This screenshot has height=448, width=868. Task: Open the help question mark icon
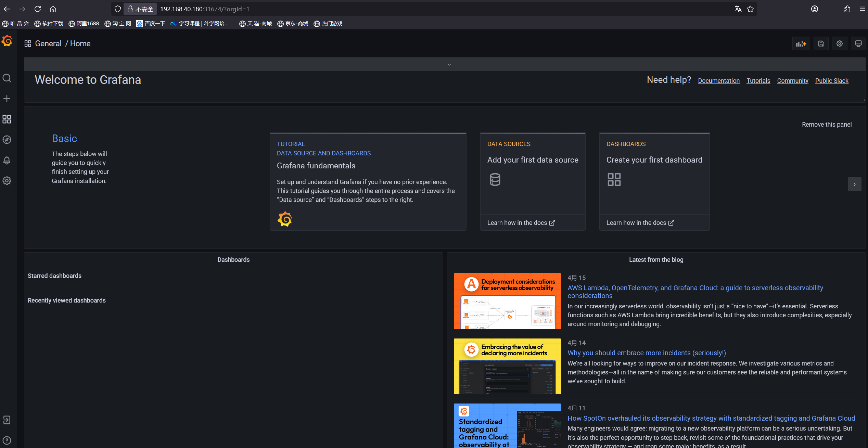pyautogui.click(x=7, y=440)
